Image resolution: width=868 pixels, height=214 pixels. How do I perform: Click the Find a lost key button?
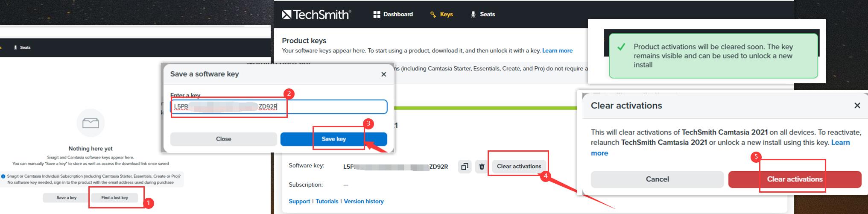[x=114, y=198]
